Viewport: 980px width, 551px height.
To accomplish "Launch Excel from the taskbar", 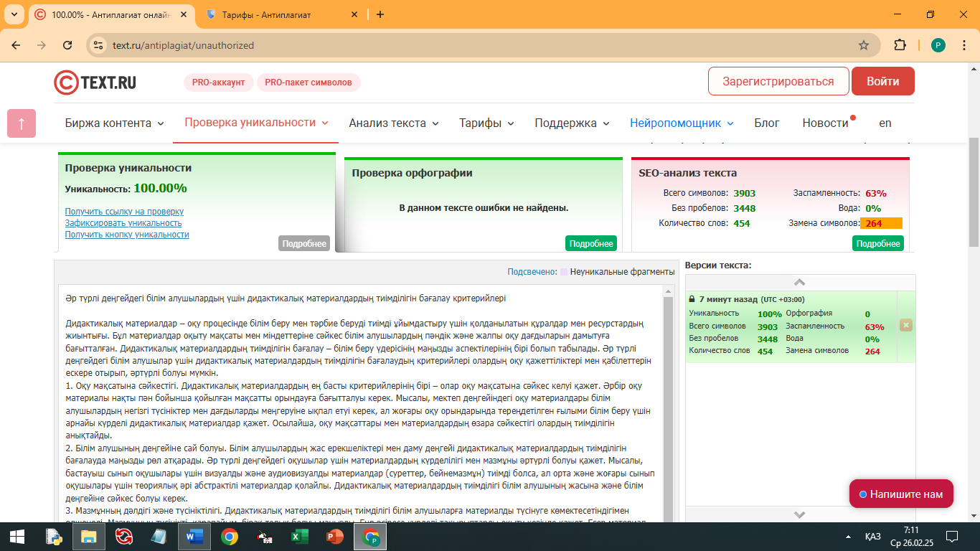I will tap(300, 536).
